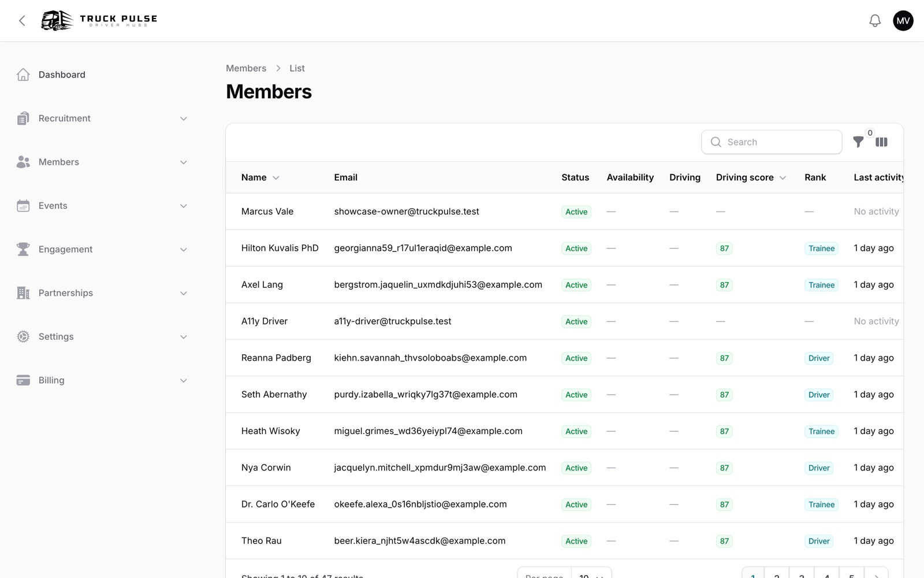This screenshot has width=924, height=578.
Task: Go to Members breadcrumb link
Action: pyautogui.click(x=246, y=68)
